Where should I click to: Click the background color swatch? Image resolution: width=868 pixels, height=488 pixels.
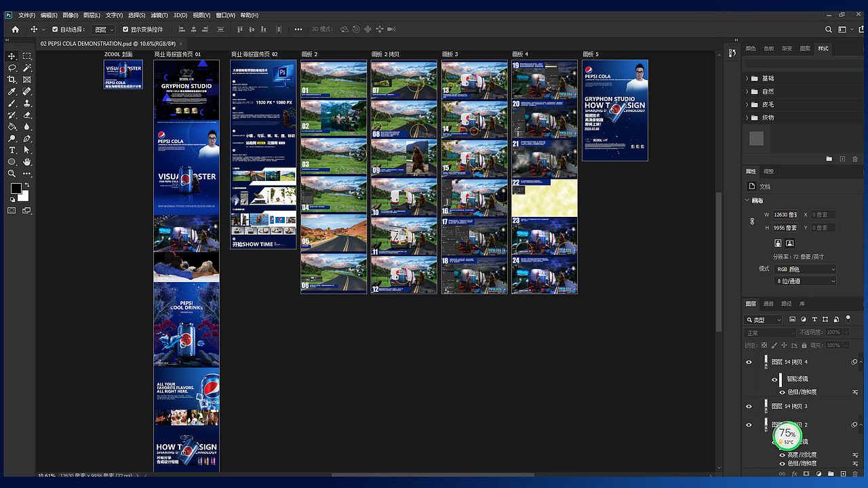click(24, 197)
